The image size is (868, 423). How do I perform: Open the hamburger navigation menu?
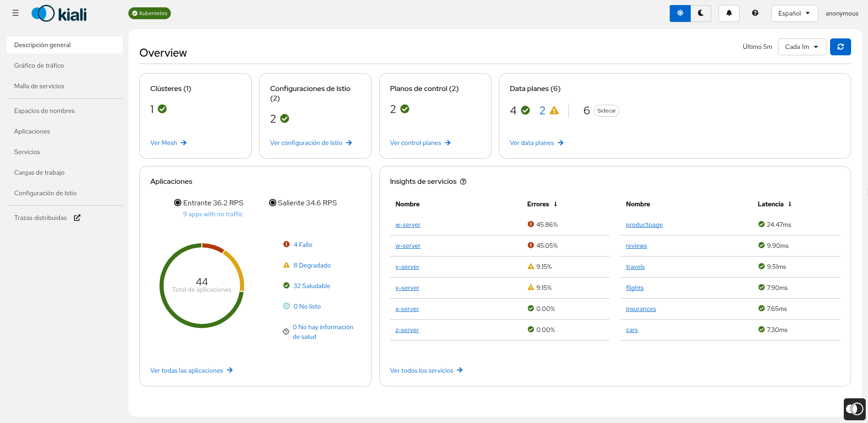click(x=15, y=13)
